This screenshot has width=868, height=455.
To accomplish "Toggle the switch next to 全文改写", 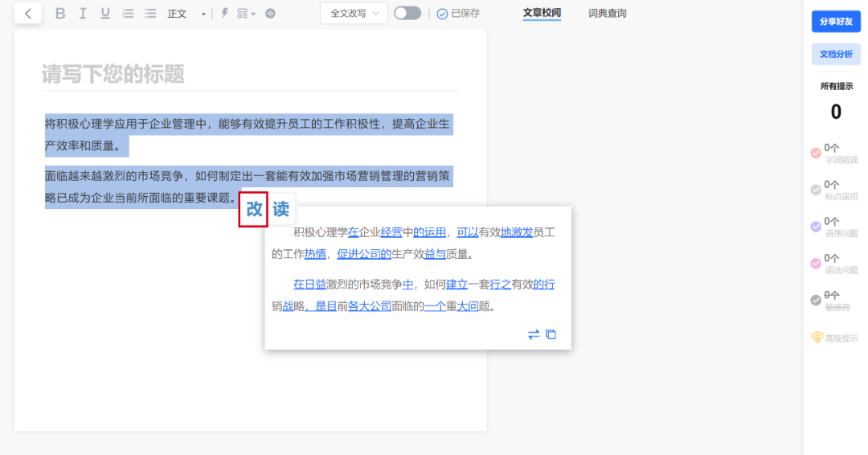I will tap(407, 14).
